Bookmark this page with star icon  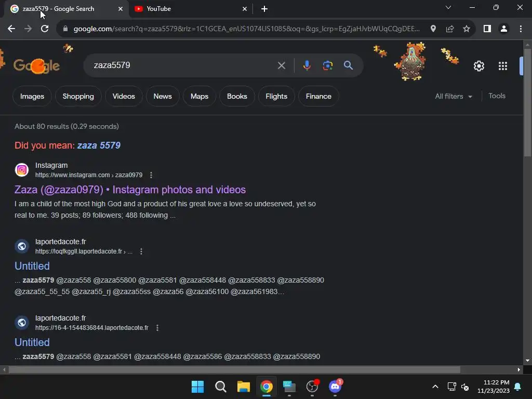(467, 29)
